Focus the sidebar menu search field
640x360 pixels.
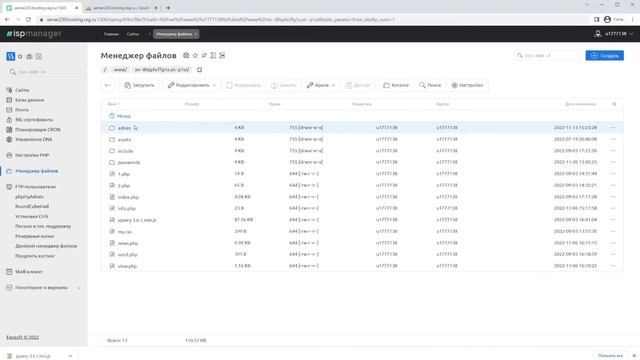(44, 72)
